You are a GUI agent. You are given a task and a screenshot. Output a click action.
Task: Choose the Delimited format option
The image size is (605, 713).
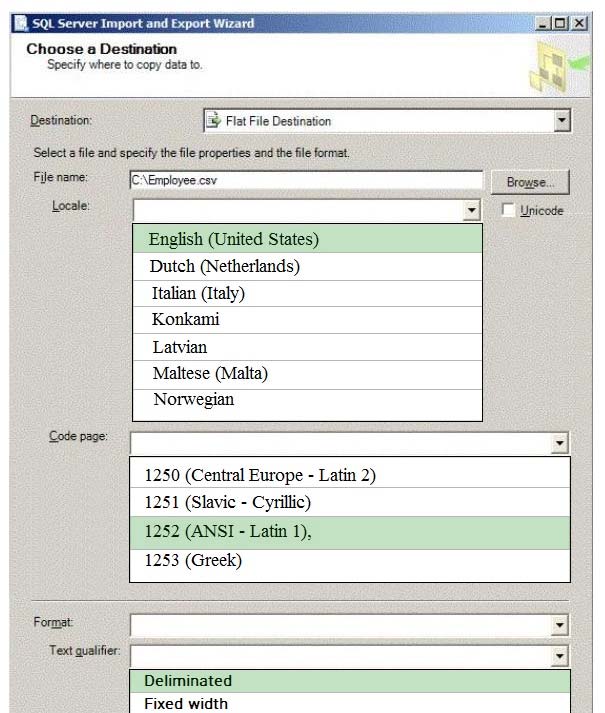pos(350,681)
